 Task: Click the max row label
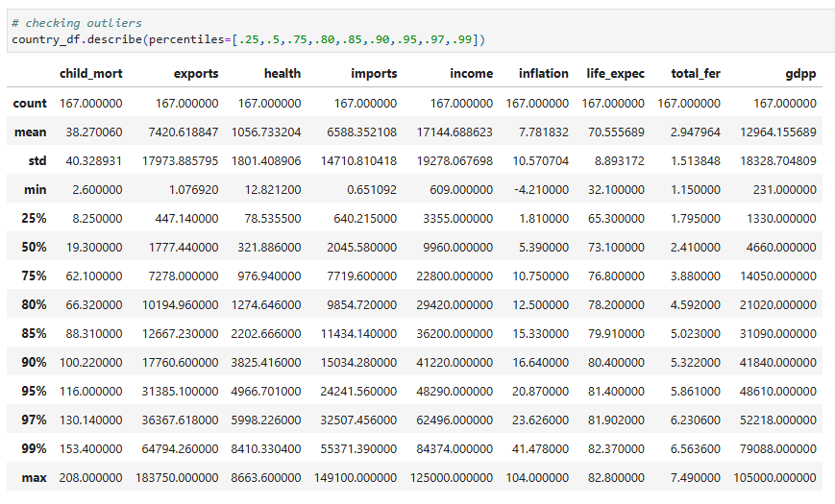point(34,477)
